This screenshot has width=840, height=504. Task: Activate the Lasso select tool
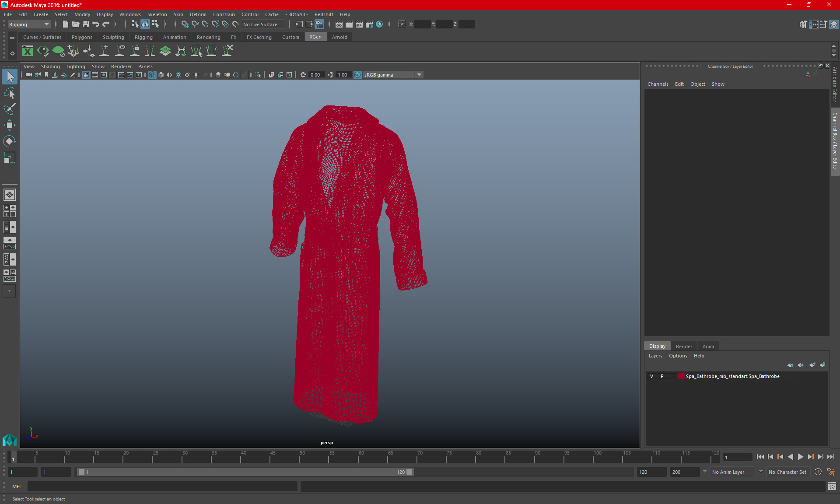(x=10, y=93)
